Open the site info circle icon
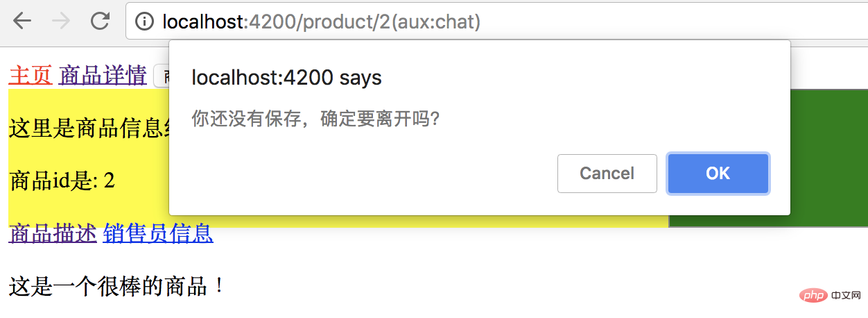 [144, 22]
